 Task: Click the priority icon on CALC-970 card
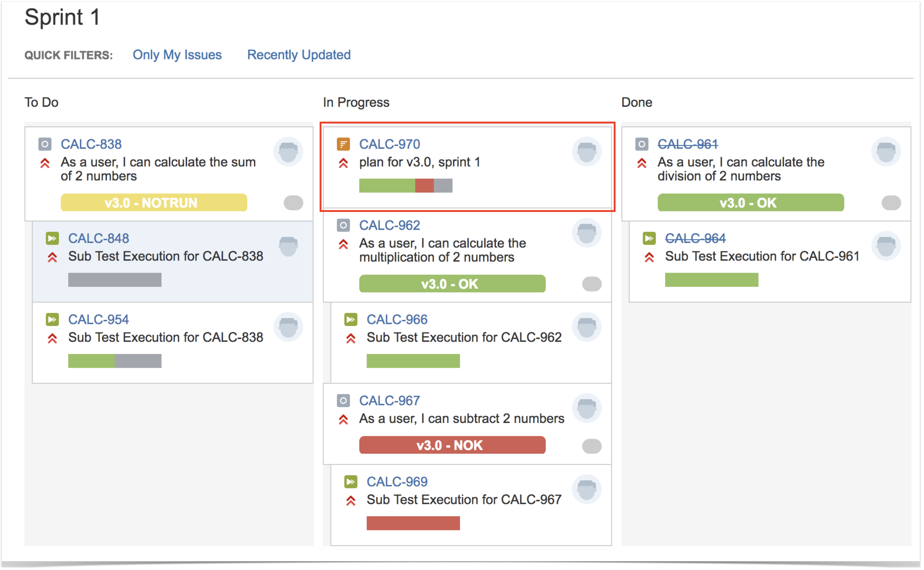click(x=343, y=163)
